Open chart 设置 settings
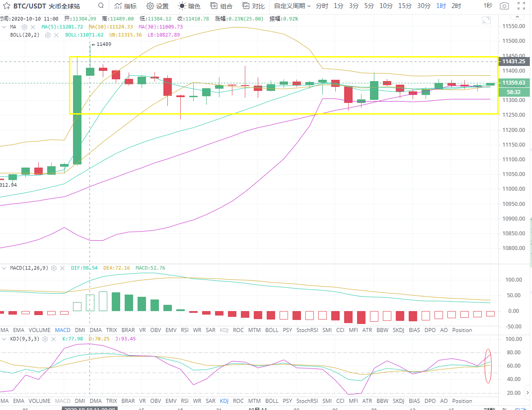This screenshot has width=532, height=410. click(158, 6)
